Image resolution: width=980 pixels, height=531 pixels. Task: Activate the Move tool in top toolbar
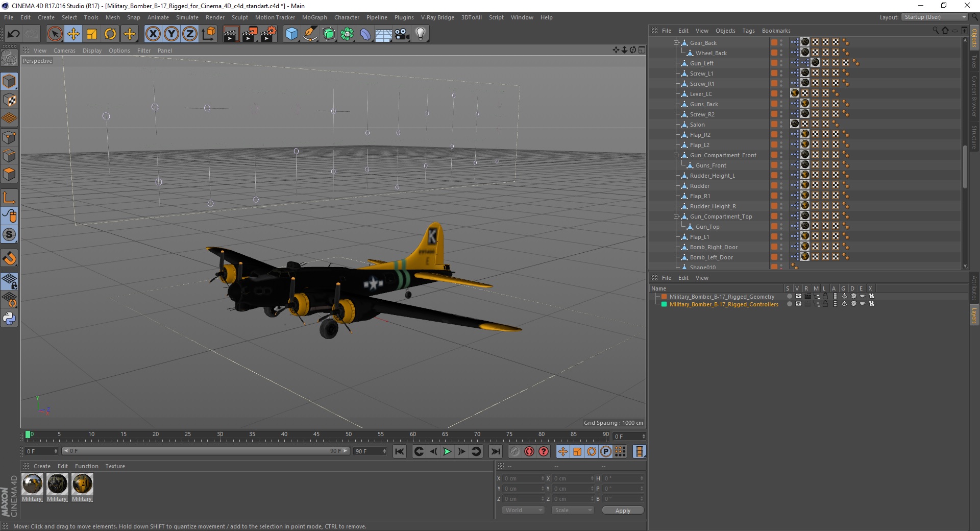pyautogui.click(x=73, y=34)
